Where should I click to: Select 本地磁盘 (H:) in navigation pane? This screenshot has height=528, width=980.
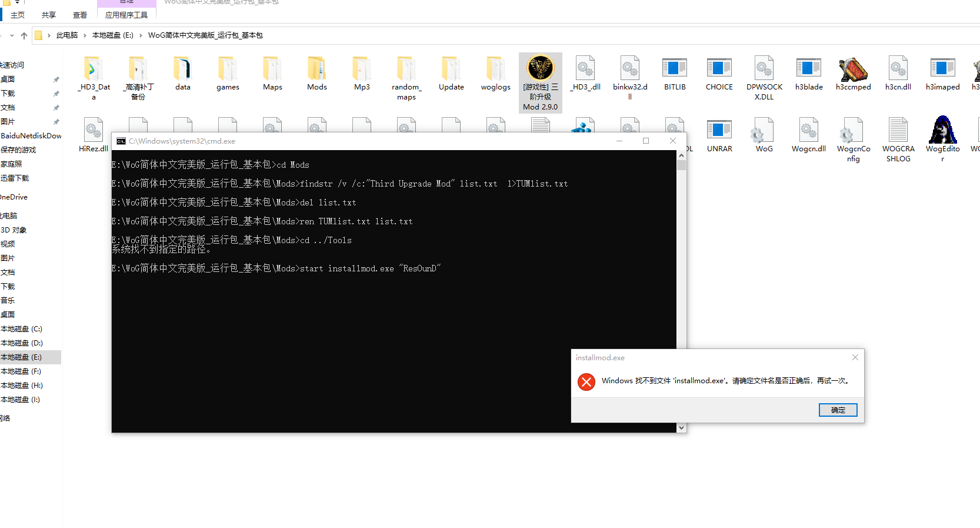click(22, 386)
